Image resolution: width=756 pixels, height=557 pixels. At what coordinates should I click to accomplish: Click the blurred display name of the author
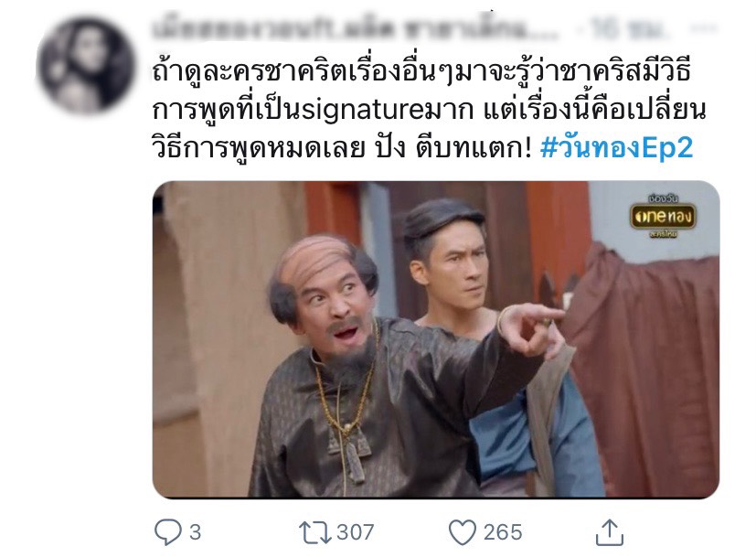(355, 29)
